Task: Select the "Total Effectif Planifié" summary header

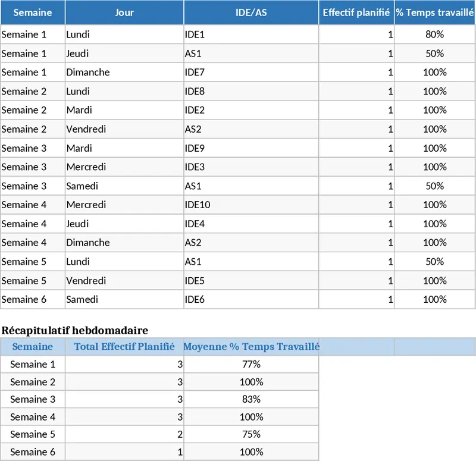Action: 124,347
